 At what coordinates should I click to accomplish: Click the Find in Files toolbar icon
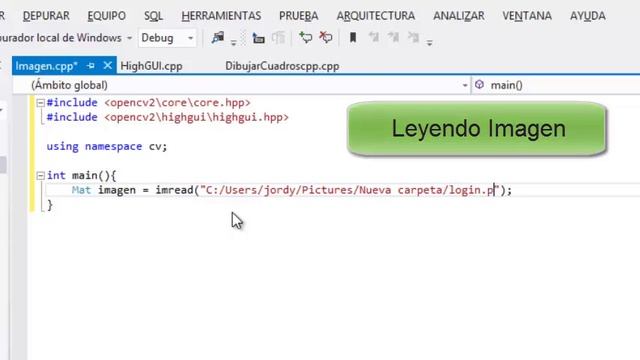(218, 38)
